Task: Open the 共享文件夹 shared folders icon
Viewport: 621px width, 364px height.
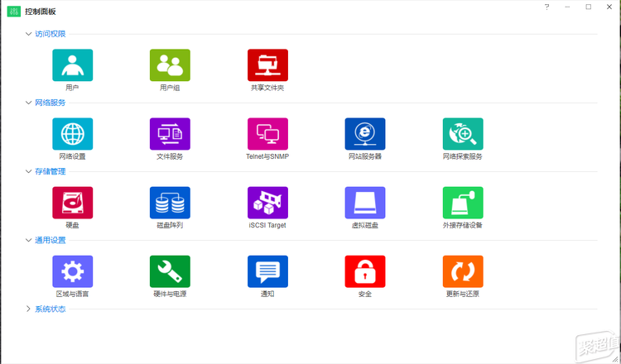Action: pos(267,65)
